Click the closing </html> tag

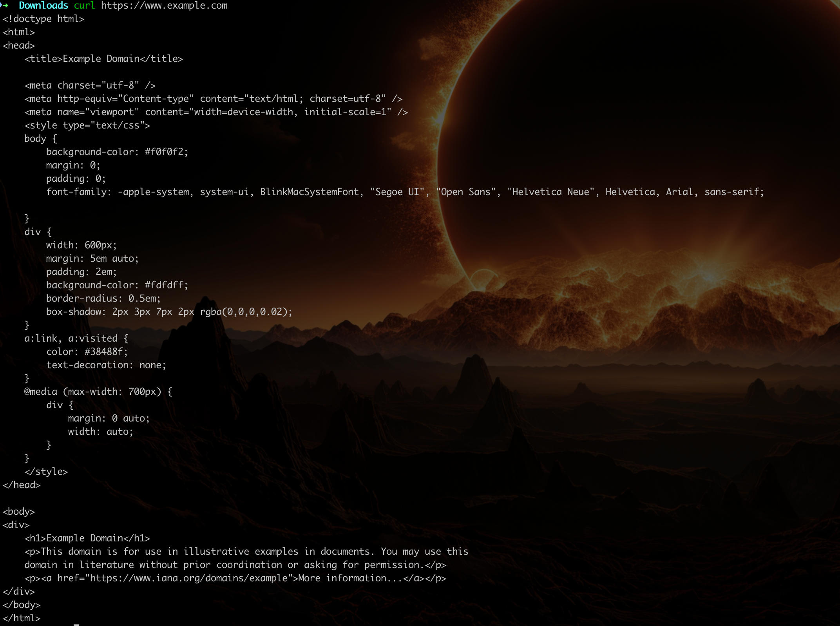tap(22, 618)
